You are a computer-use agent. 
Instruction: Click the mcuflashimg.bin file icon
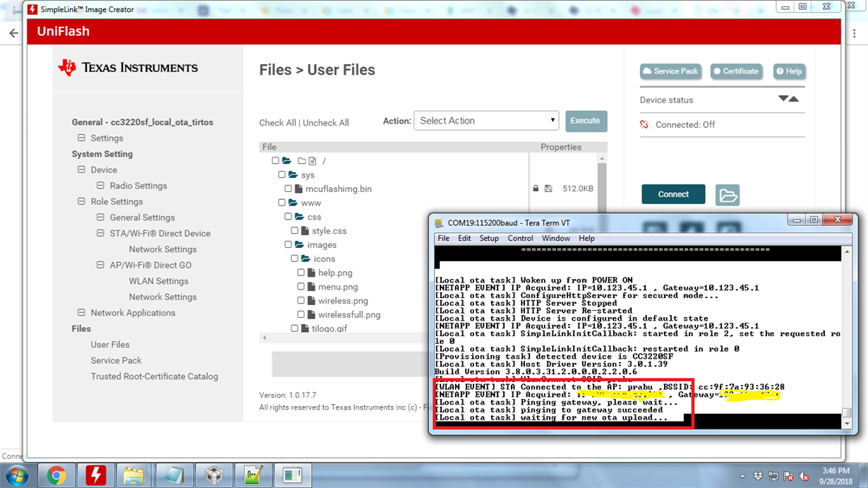click(299, 189)
